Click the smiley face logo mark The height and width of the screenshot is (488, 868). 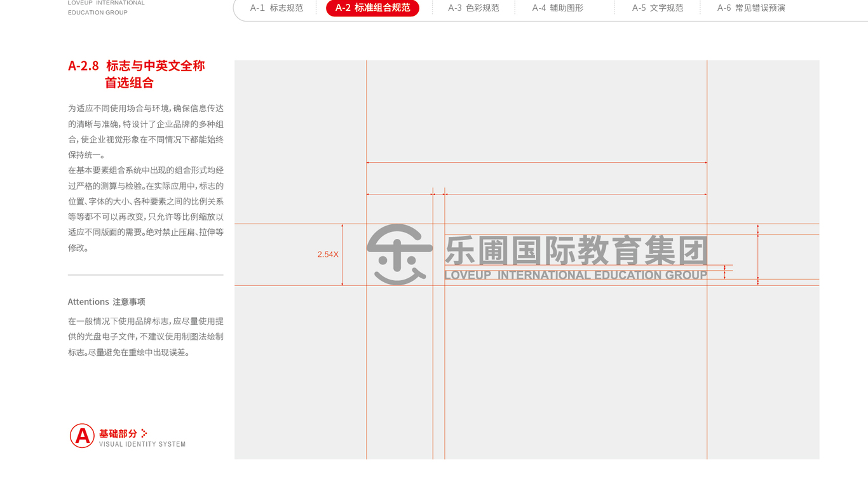[400, 254]
